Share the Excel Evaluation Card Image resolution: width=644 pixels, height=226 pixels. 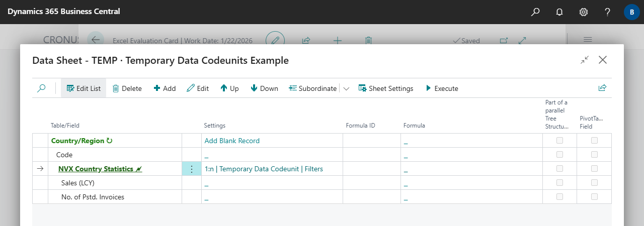pyautogui.click(x=305, y=40)
